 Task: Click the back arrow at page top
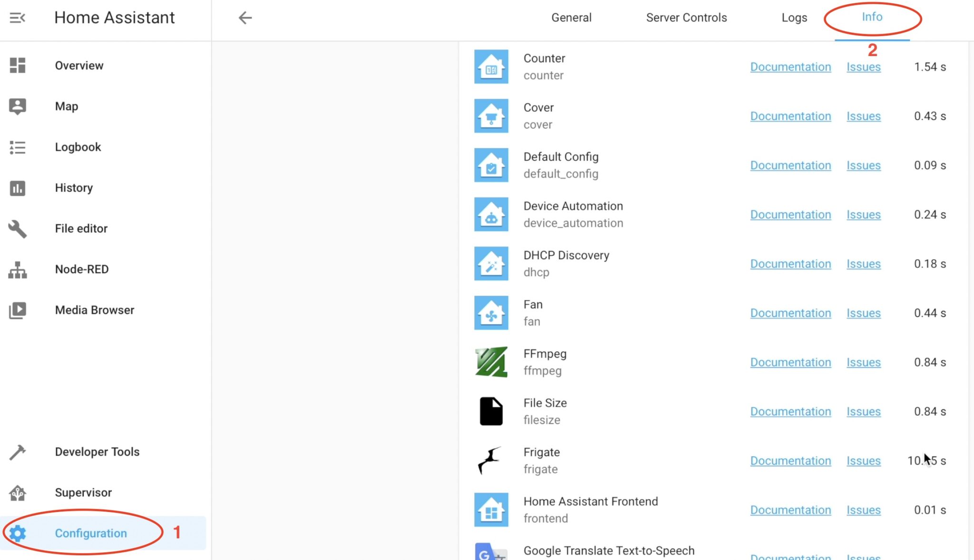coord(244,18)
